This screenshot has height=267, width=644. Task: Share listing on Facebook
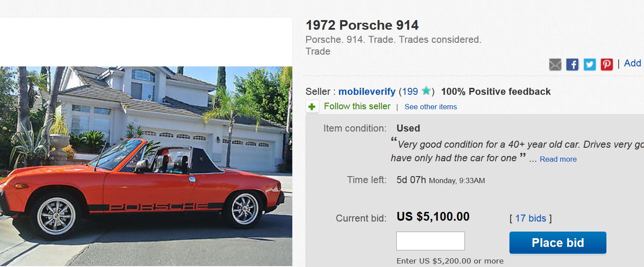click(x=572, y=65)
